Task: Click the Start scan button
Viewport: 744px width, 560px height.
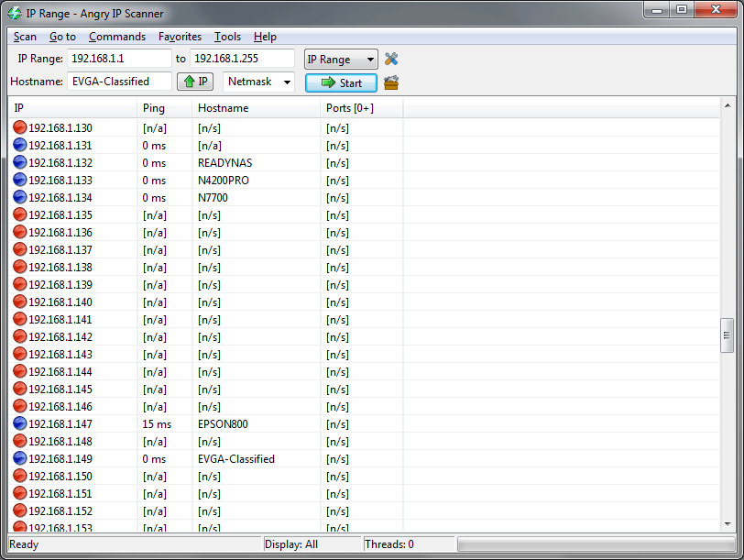Action: [341, 83]
